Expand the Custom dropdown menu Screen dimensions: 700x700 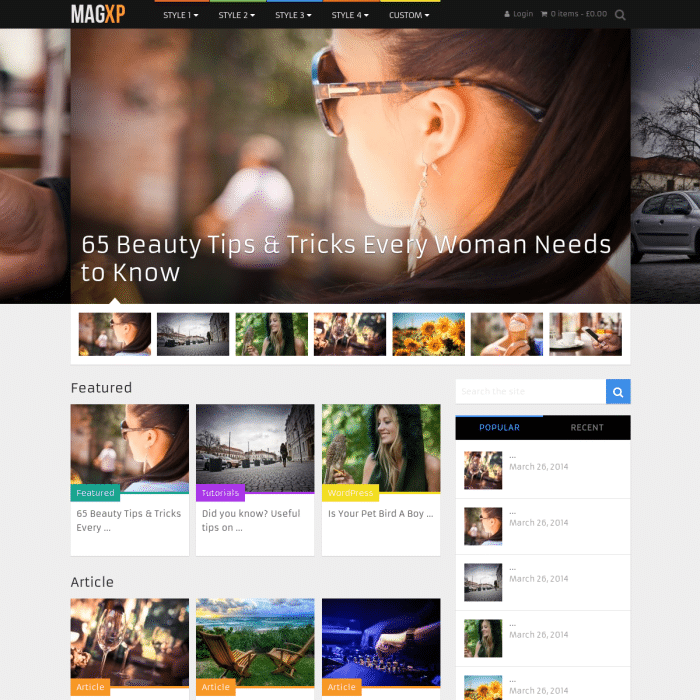(x=408, y=15)
